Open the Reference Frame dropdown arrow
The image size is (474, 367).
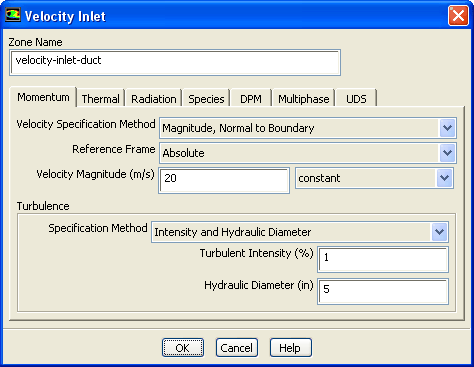tap(447, 153)
